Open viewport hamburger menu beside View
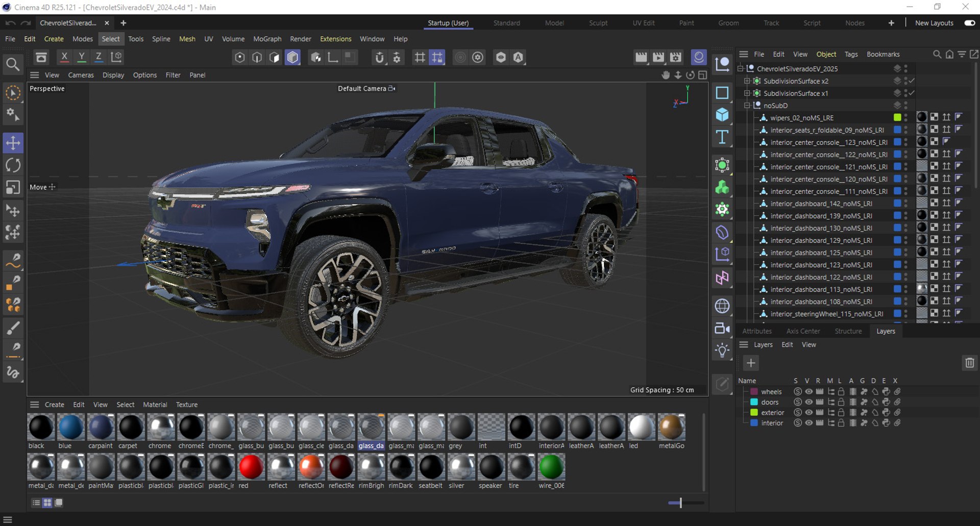This screenshot has height=526, width=980. click(x=35, y=75)
